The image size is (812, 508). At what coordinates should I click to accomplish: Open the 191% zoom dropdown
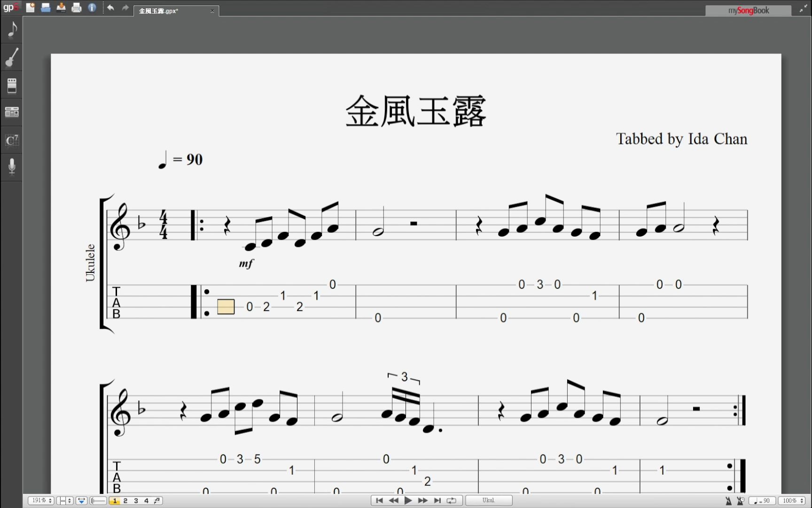(40, 500)
